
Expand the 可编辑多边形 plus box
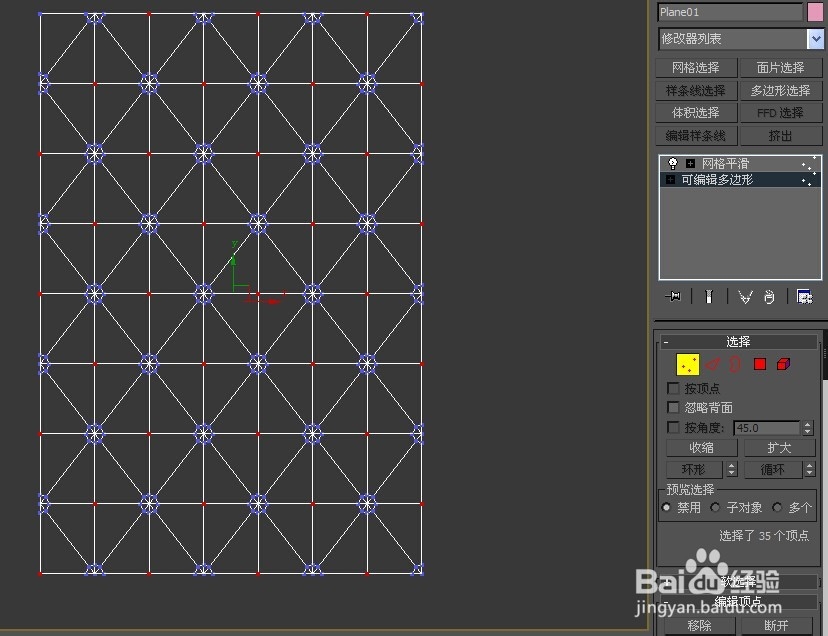point(671,180)
